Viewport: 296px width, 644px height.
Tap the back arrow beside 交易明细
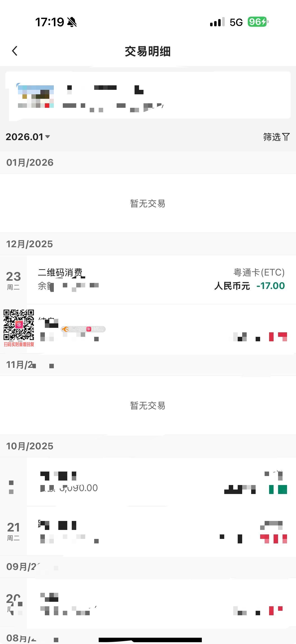point(15,51)
